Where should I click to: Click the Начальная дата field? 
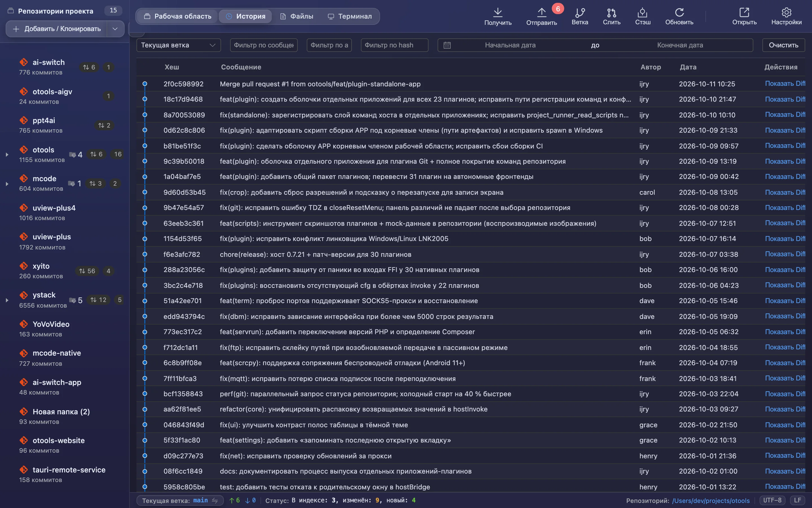pyautogui.click(x=510, y=45)
